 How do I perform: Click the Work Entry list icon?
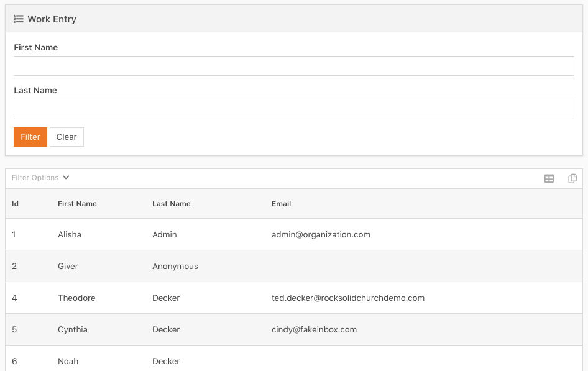pos(19,19)
